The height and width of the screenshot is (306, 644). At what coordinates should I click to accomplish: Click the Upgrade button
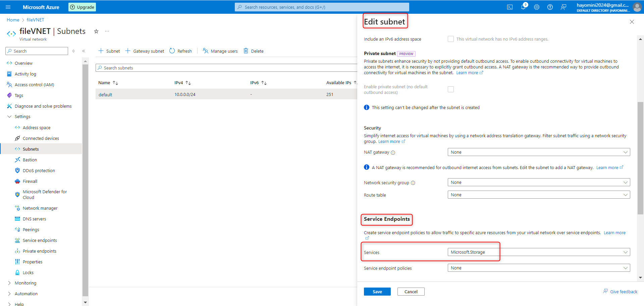[82, 7]
